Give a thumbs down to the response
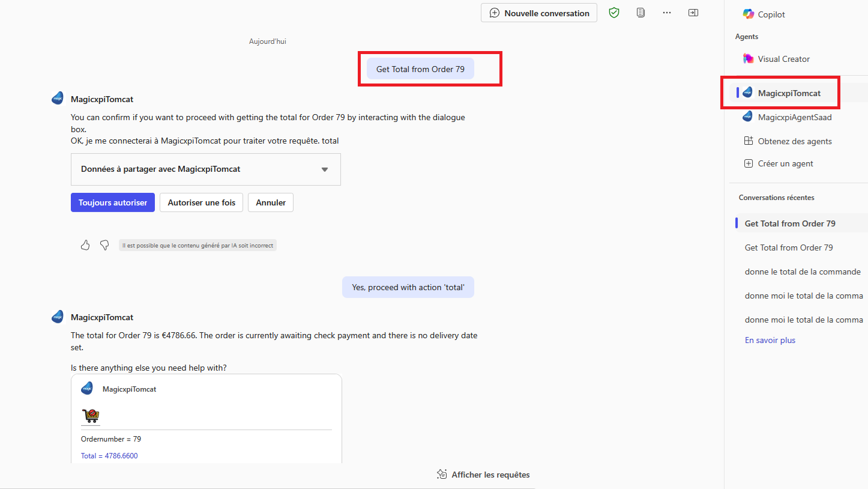868x489 pixels. [104, 245]
